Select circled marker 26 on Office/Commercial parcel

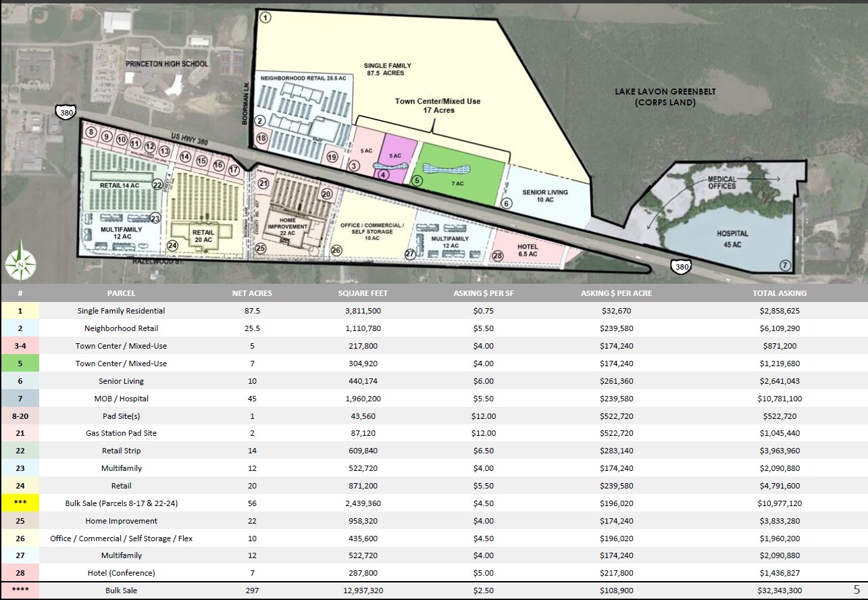click(x=336, y=251)
